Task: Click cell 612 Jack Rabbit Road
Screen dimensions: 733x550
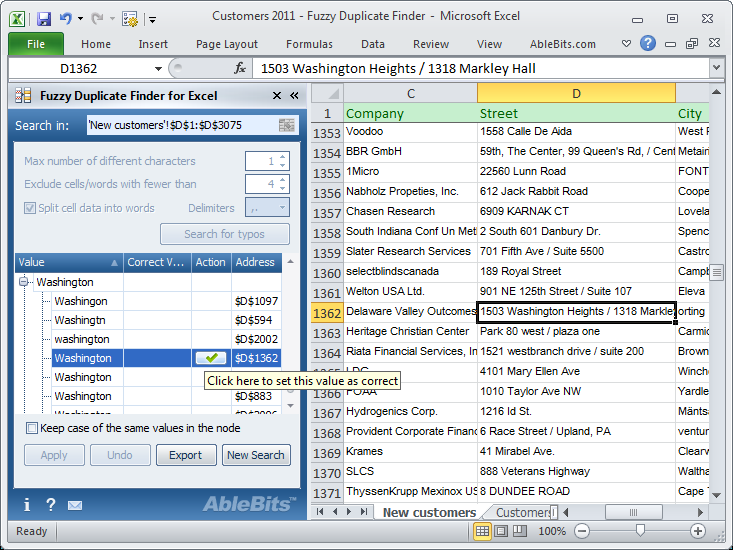Action: tap(576, 192)
